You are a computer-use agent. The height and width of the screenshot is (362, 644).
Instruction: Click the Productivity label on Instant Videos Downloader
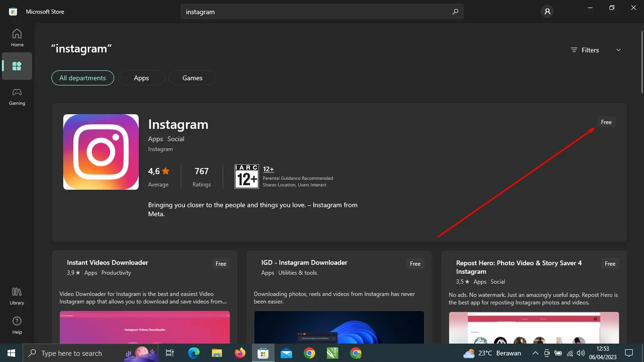click(116, 273)
